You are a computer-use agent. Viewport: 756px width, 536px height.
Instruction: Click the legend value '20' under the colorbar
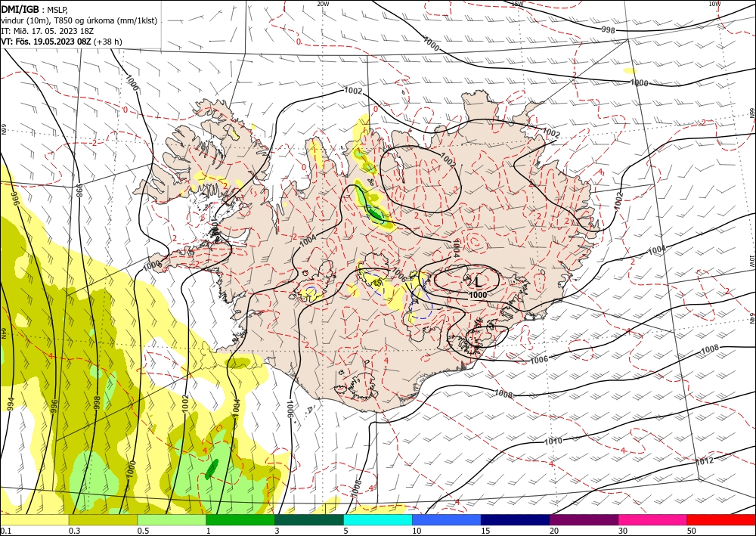coord(554,531)
